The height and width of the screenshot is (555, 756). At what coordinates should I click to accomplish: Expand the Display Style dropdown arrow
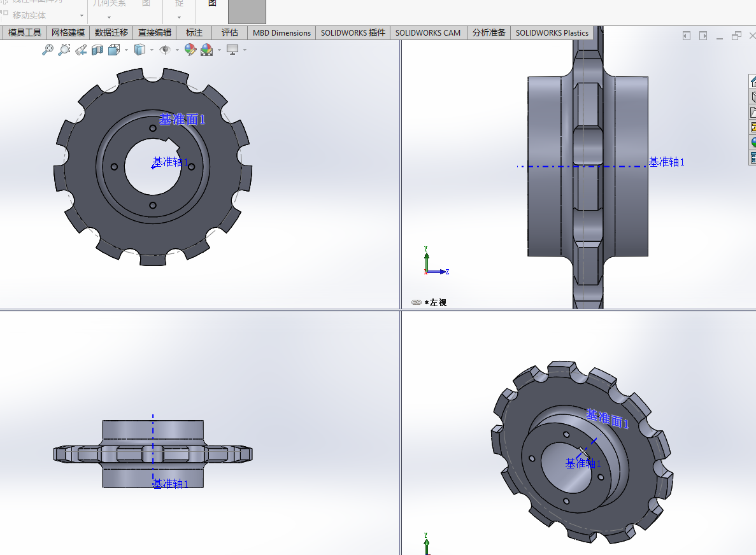point(152,50)
